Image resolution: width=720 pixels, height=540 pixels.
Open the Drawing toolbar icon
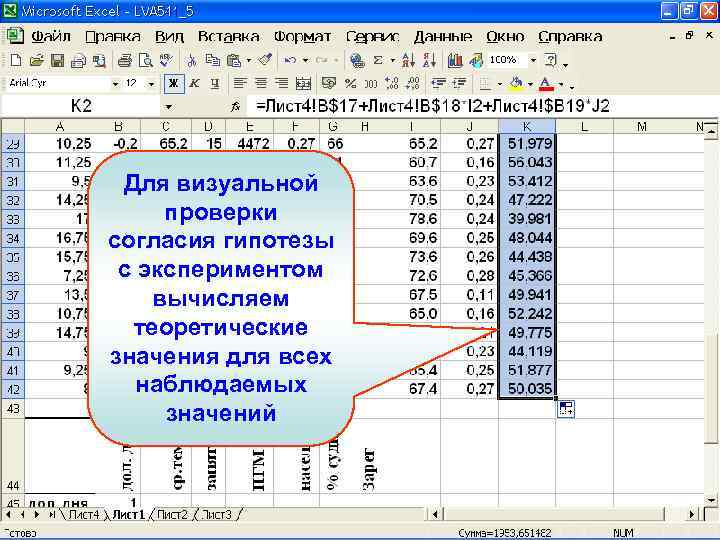pyautogui.click(x=476, y=60)
